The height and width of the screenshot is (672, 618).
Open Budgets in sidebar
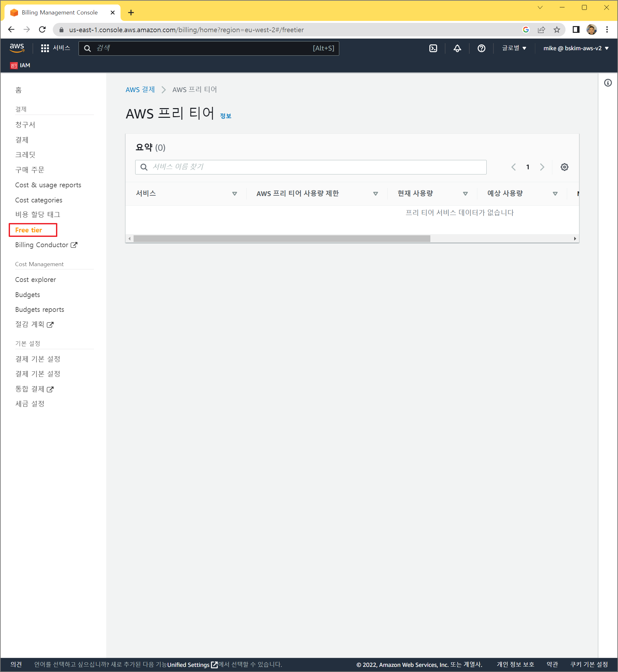(x=27, y=294)
